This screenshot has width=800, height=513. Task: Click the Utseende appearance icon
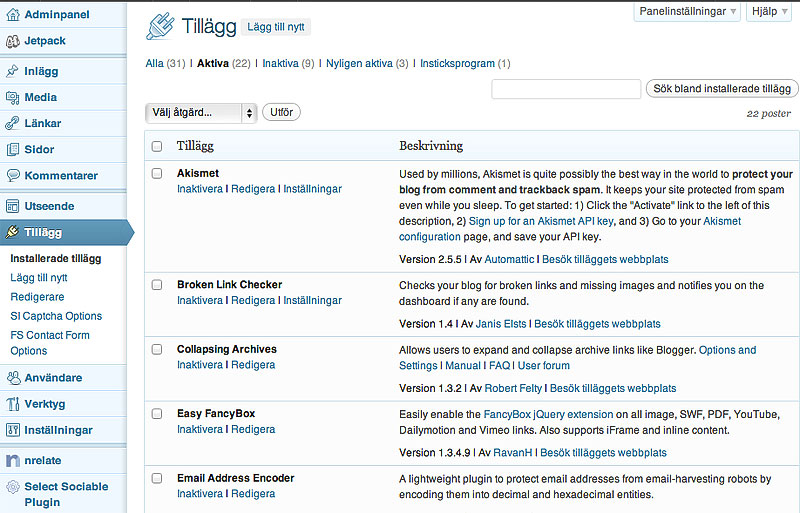(x=12, y=206)
